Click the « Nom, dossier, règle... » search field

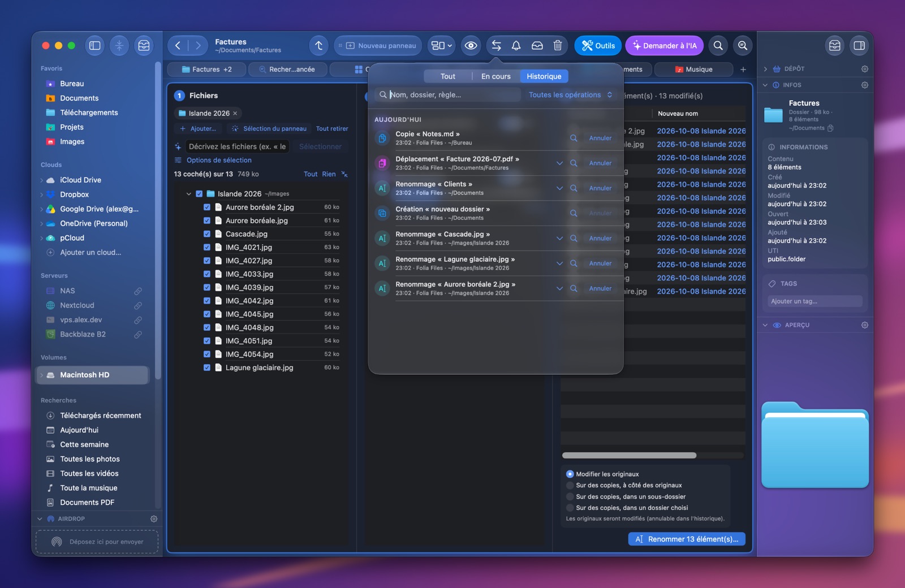(447, 95)
